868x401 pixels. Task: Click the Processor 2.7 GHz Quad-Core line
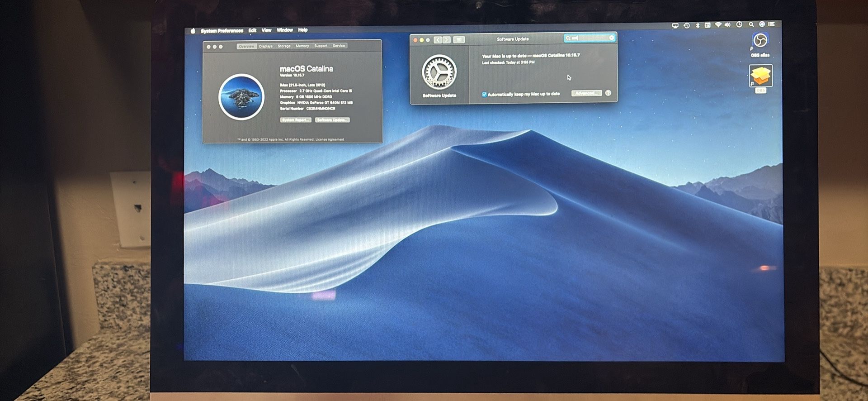[316, 91]
